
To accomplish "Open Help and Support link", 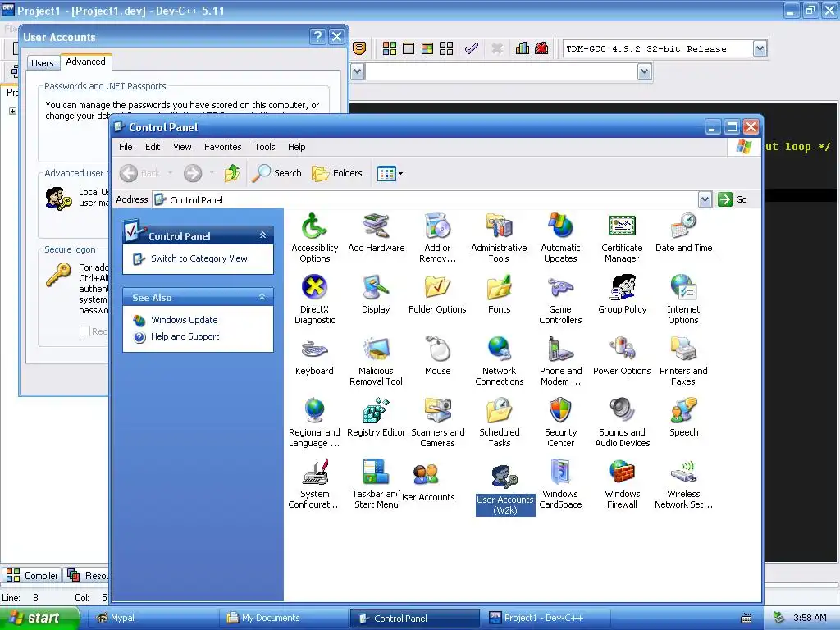I will tap(185, 336).
